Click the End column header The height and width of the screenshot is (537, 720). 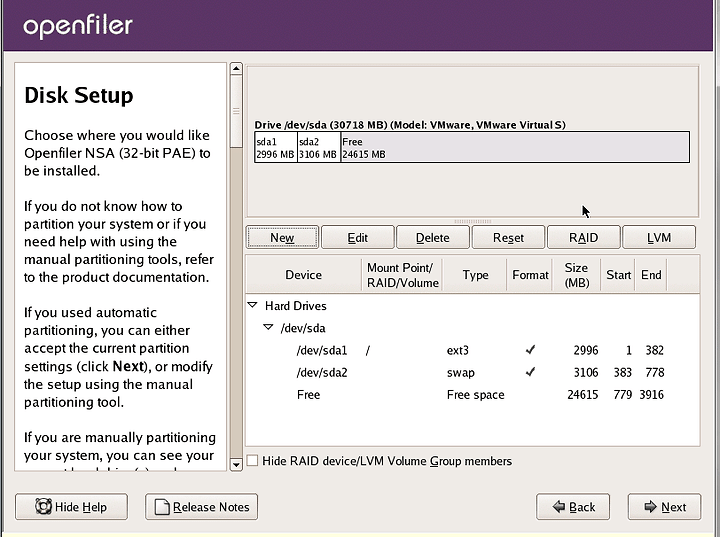pyautogui.click(x=651, y=275)
